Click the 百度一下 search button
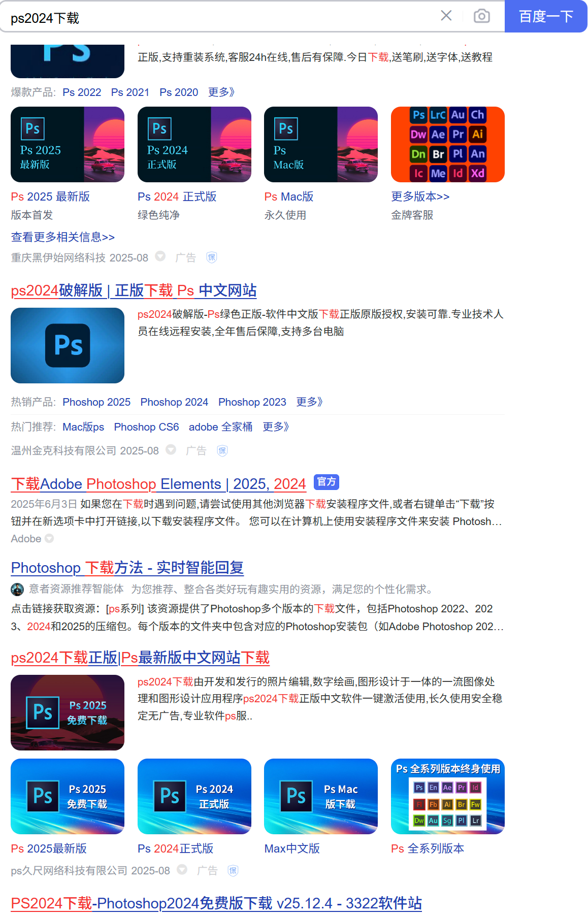The height and width of the screenshot is (915, 588). pos(546,16)
